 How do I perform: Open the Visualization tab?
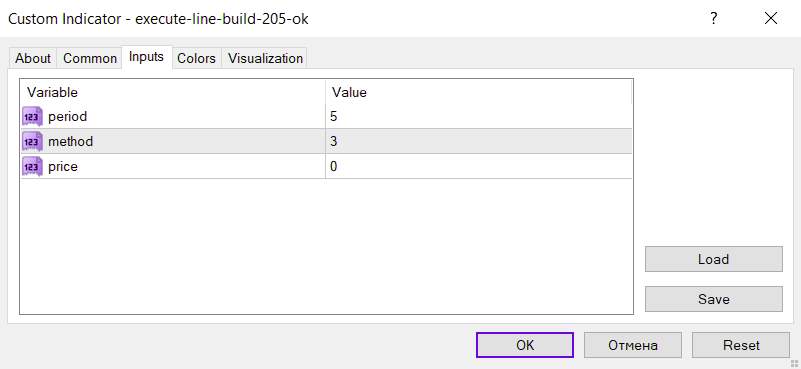[265, 58]
